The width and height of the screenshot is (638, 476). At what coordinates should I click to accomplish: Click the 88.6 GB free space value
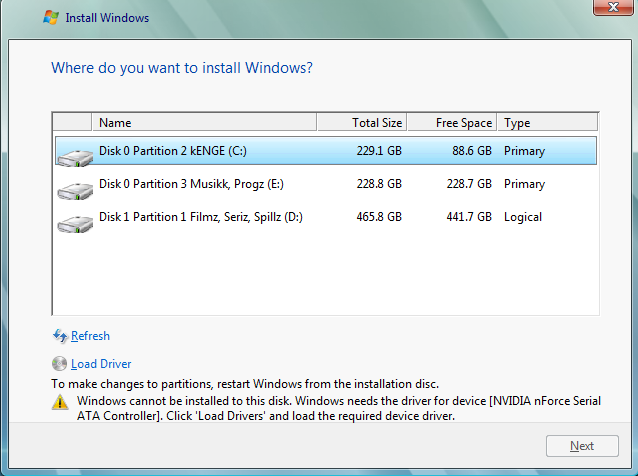pos(472,151)
